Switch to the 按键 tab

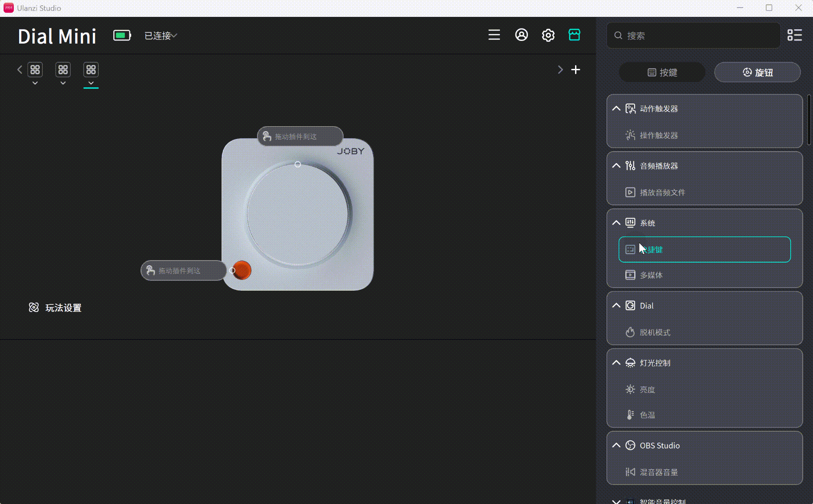pyautogui.click(x=662, y=72)
